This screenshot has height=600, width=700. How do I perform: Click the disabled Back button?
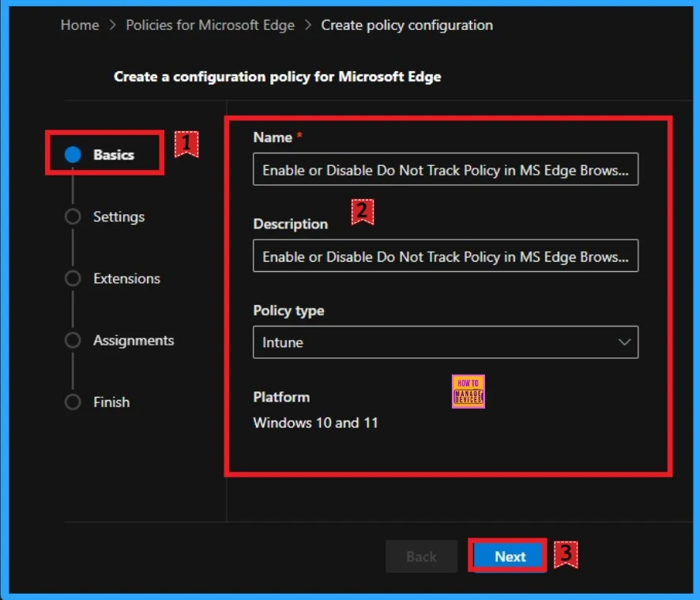tap(421, 557)
